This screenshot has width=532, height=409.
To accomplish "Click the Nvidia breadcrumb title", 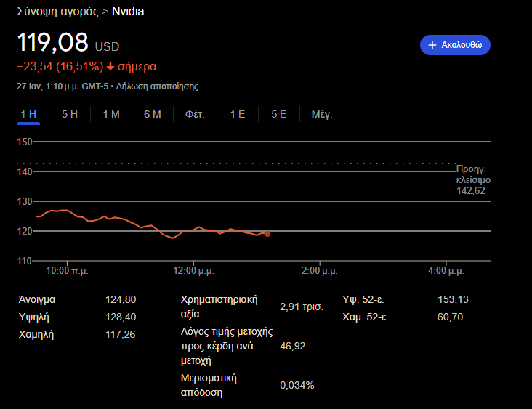I will pos(128,11).
